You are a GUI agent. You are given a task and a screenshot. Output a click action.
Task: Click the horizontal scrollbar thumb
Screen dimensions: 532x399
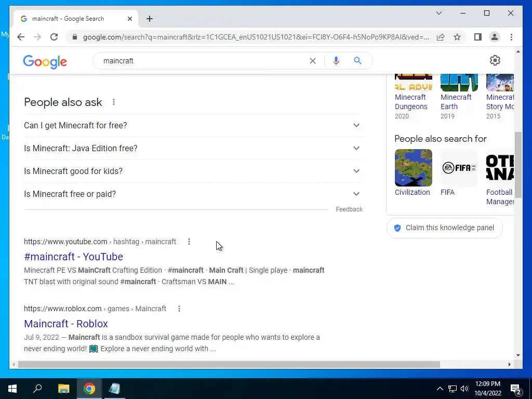pyautogui.click(x=229, y=364)
